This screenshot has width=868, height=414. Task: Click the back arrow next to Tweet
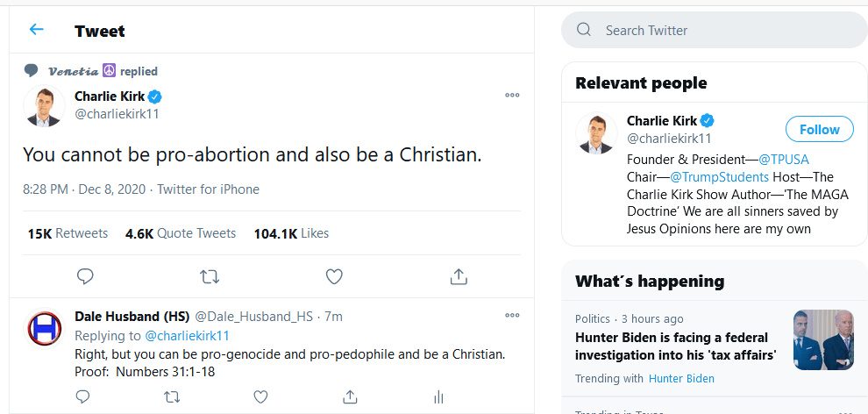tap(36, 30)
